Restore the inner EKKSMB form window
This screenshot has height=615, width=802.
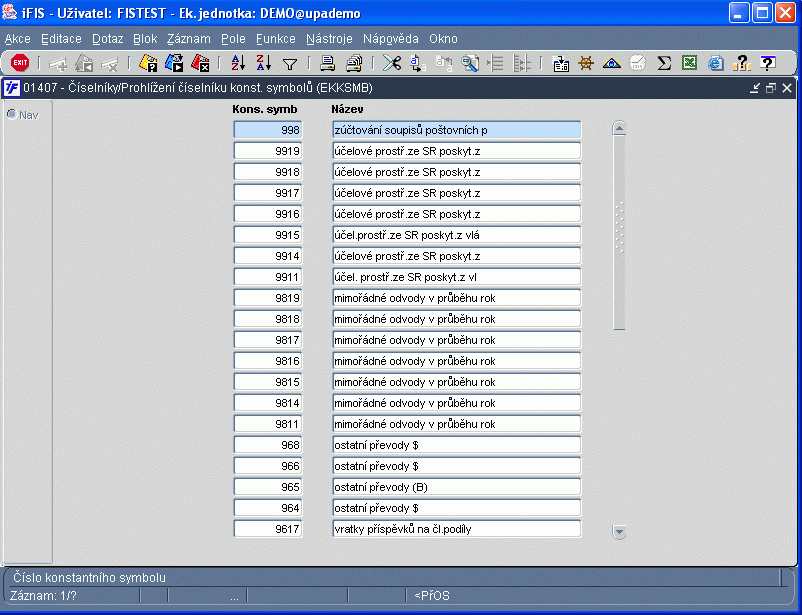[771, 88]
